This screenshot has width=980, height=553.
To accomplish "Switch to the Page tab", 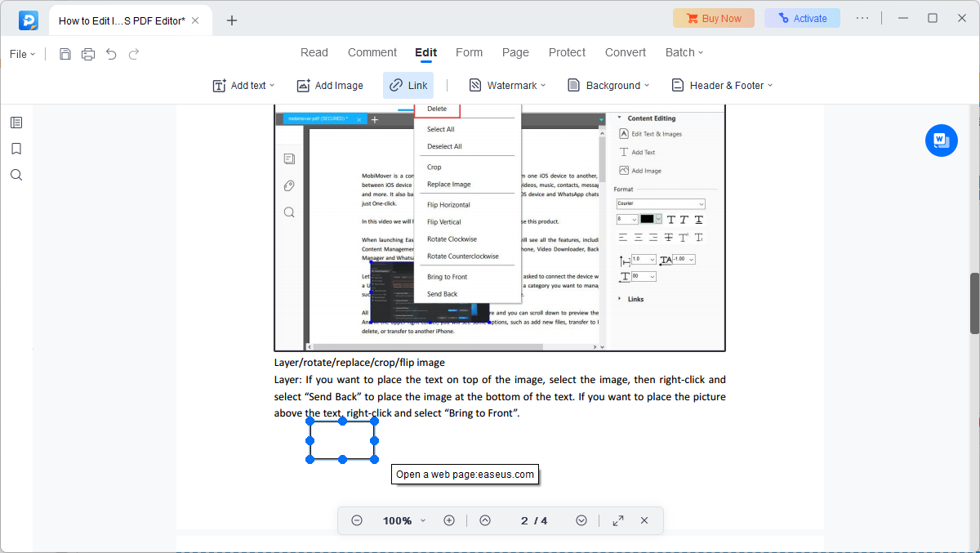I will point(516,52).
